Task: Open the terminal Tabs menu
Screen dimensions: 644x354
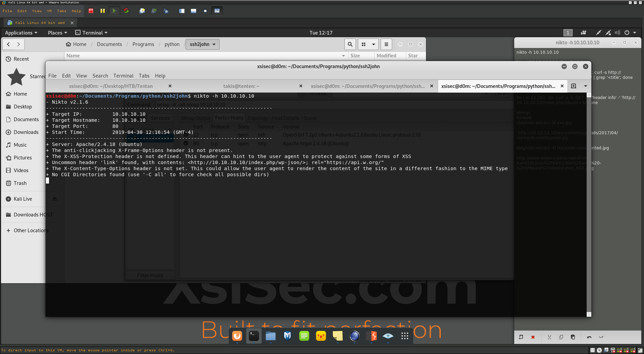Action: [144, 76]
